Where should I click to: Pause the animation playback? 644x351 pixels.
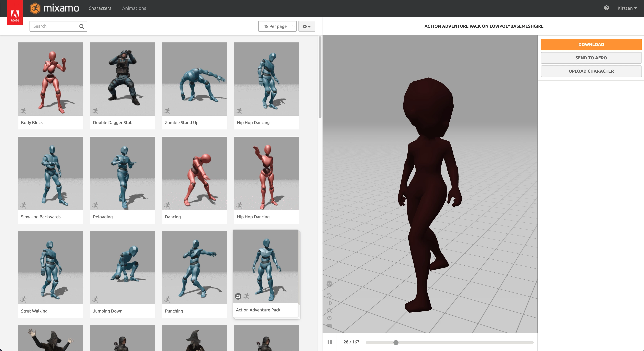tap(330, 342)
